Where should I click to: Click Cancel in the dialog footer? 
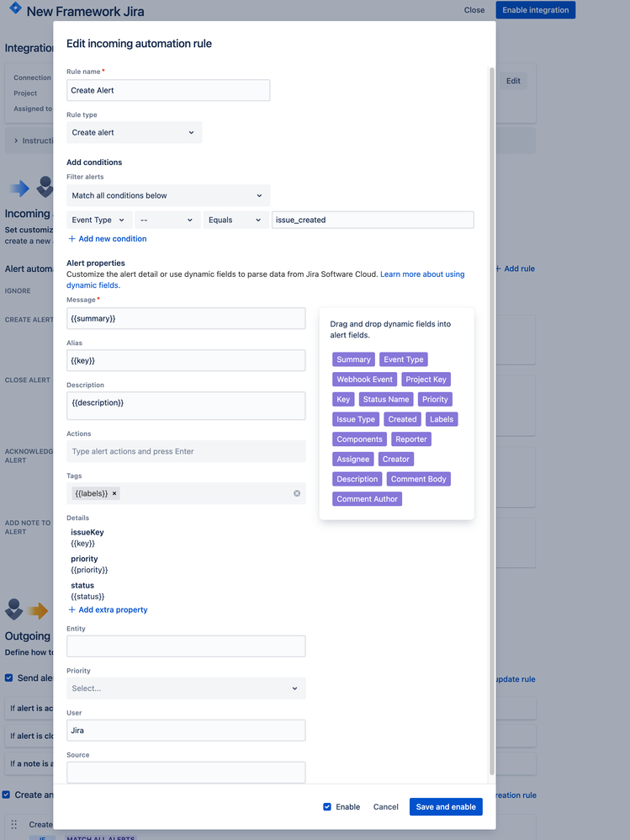[386, 807]
